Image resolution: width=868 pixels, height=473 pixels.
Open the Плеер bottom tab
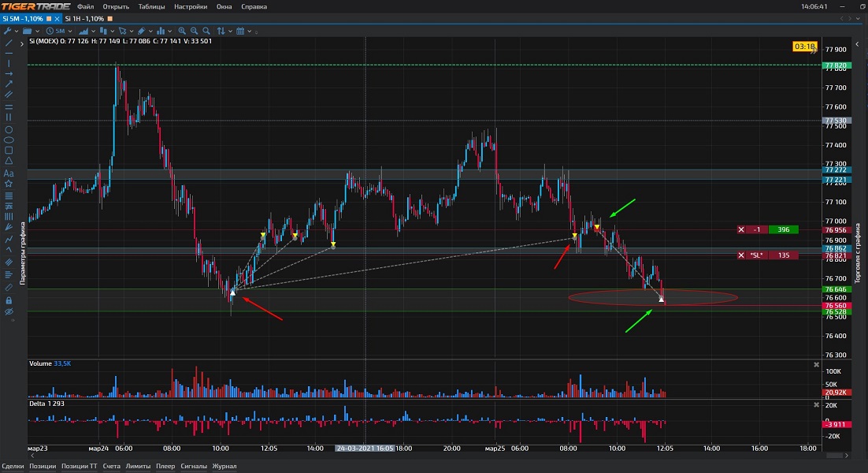[x=165, y=467]
